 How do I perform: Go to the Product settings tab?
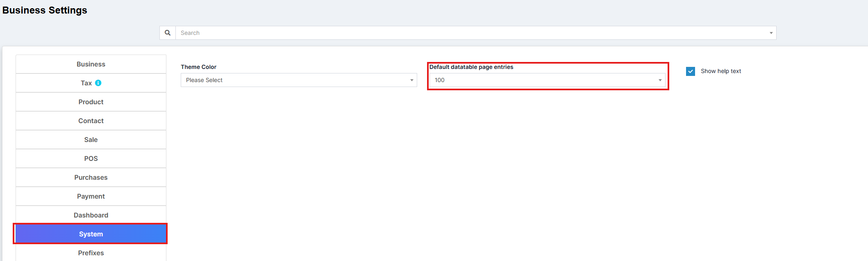tap(91, 102)
